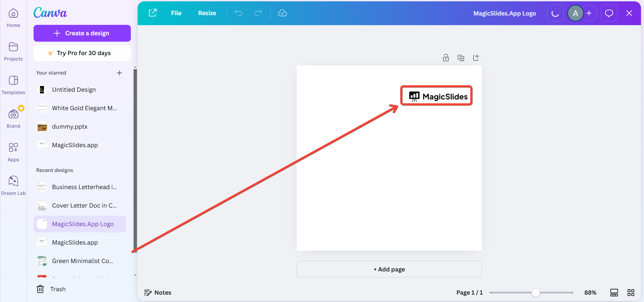This screenshot has height=302, width=644.
Task: Click the MagicSlides.App Logo title
Action: pos(505,13)
